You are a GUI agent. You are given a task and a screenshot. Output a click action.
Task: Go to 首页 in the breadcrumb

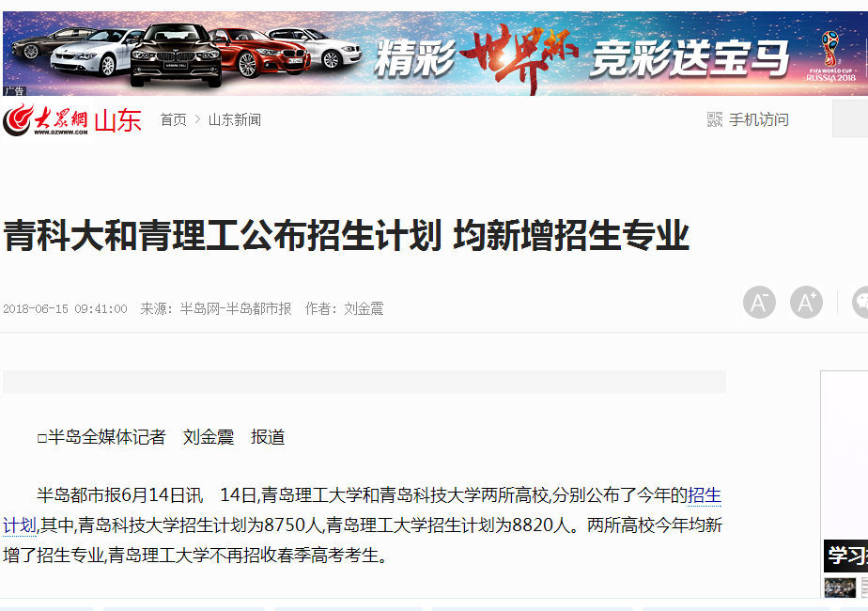point(173,119)
